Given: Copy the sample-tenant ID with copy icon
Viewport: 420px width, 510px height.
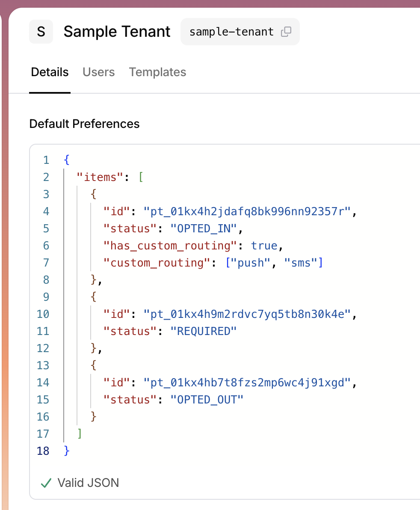Looking at the screenshot, I should (286, 32).
